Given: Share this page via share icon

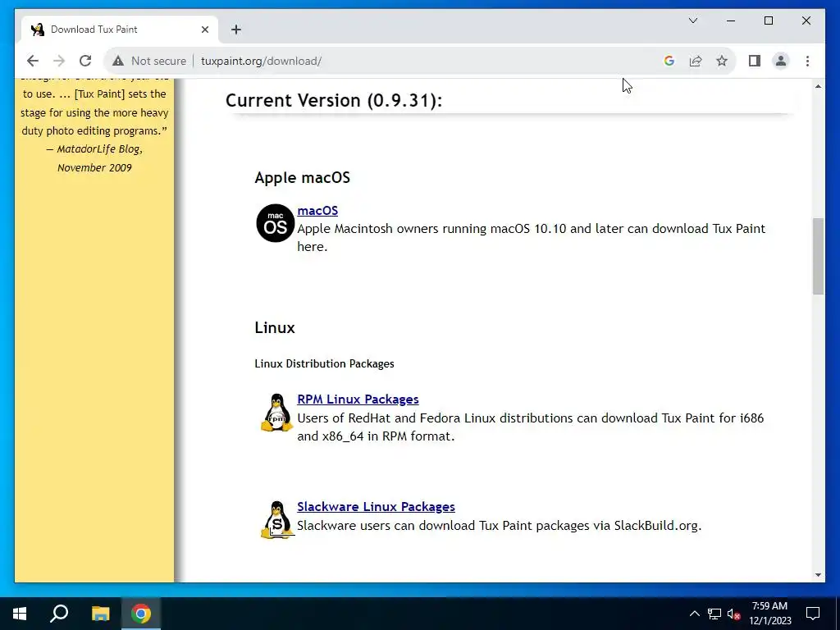Looking at the screenshot, I should coord(696,61).
